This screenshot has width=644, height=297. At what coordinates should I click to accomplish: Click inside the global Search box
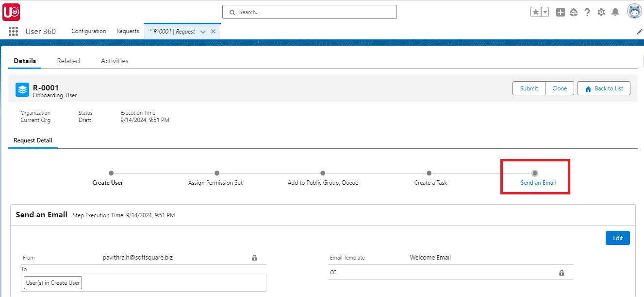pyautogui.click(x=309, y=12)
